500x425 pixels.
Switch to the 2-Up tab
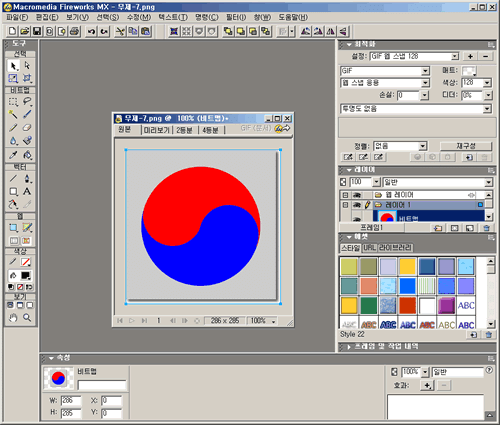(184, 130)
